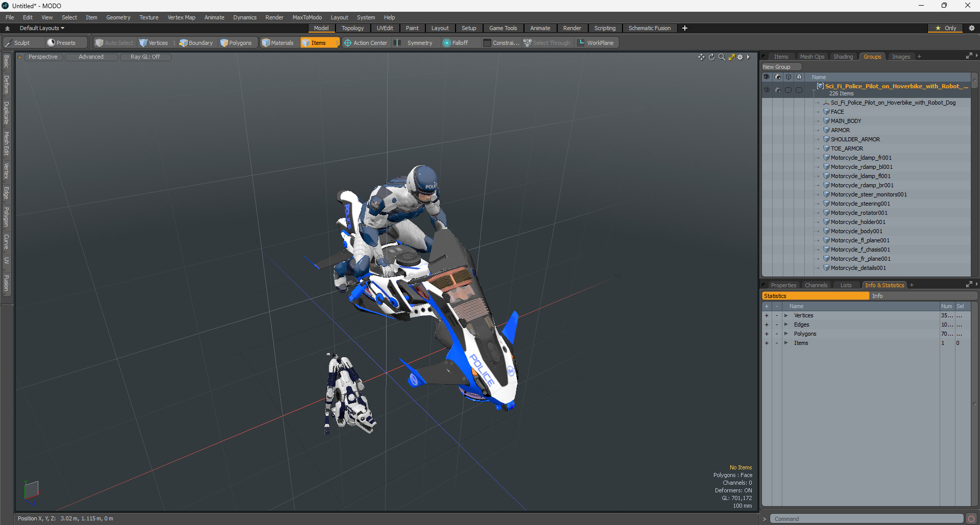Switch to the Topology layout tab
This screenshot has width=980, height=525.
point(352,28)
